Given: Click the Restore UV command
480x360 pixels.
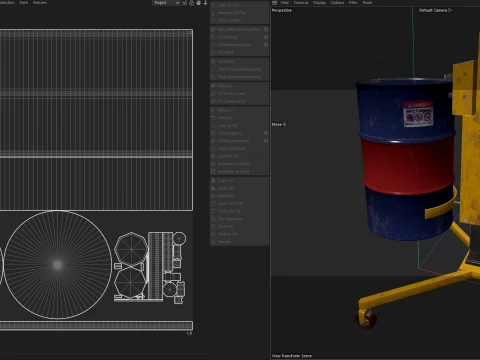Looking at the screenshot, I should 239,234.
